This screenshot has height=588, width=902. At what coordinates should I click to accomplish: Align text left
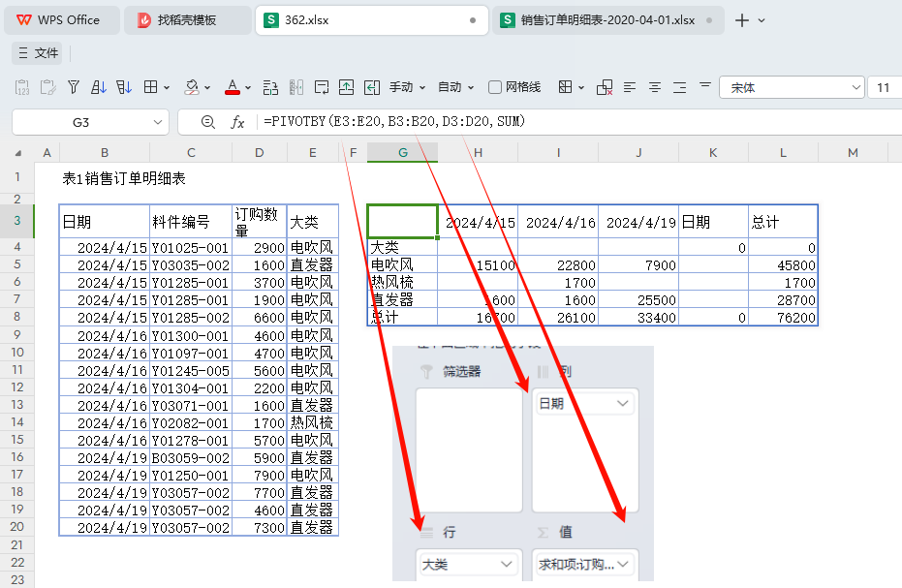tap(630, 87)
